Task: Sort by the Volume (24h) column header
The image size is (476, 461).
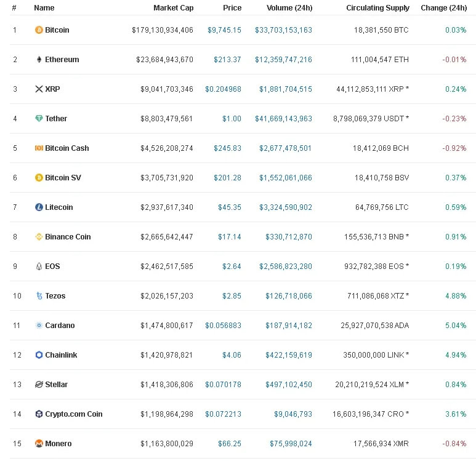Action: coord(289,8)
